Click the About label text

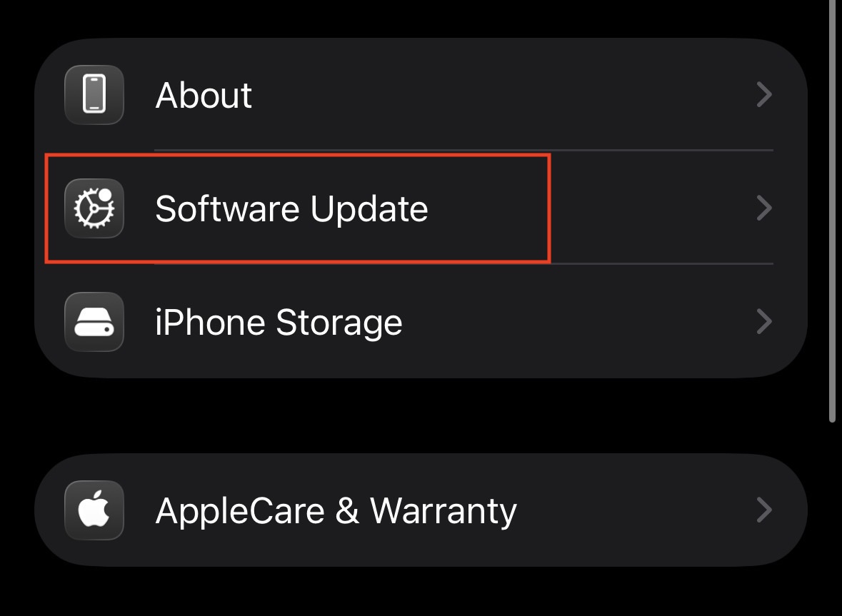point(204,95)
